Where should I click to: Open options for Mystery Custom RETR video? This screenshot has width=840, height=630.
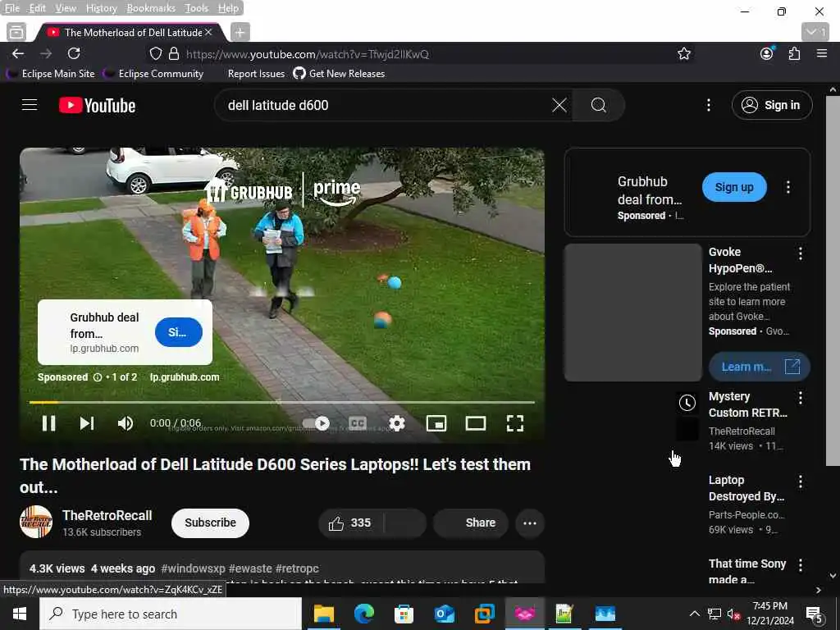coord(801,398)
